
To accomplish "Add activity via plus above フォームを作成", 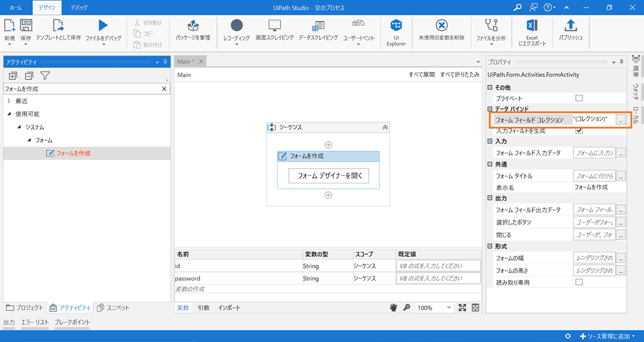I will pos(328,145).
